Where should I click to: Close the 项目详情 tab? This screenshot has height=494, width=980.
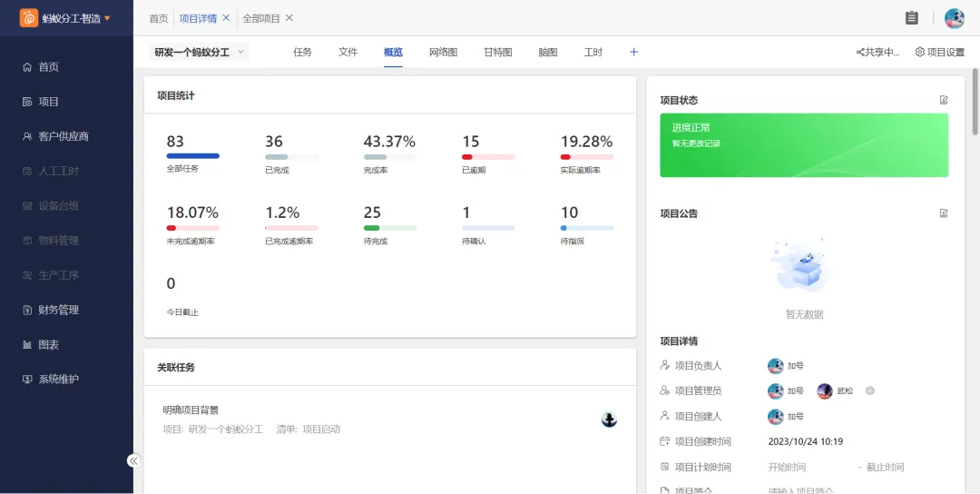coord(226,18)
